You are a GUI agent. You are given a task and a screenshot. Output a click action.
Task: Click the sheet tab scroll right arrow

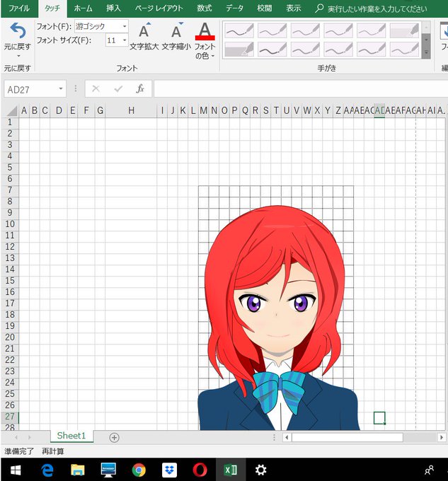[30, 437]
